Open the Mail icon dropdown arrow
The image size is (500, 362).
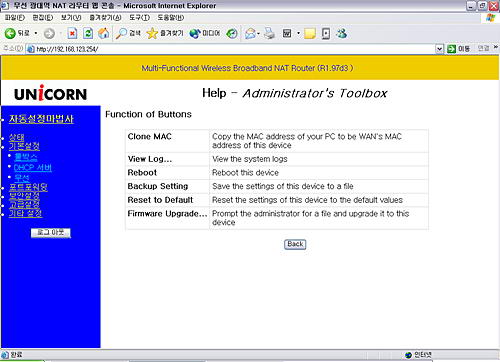point(258,33)
